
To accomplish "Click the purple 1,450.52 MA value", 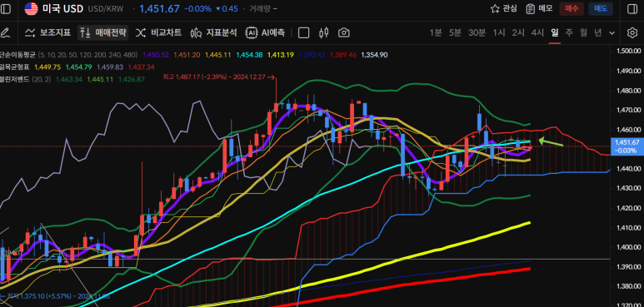I will click(x=156, y=55).
